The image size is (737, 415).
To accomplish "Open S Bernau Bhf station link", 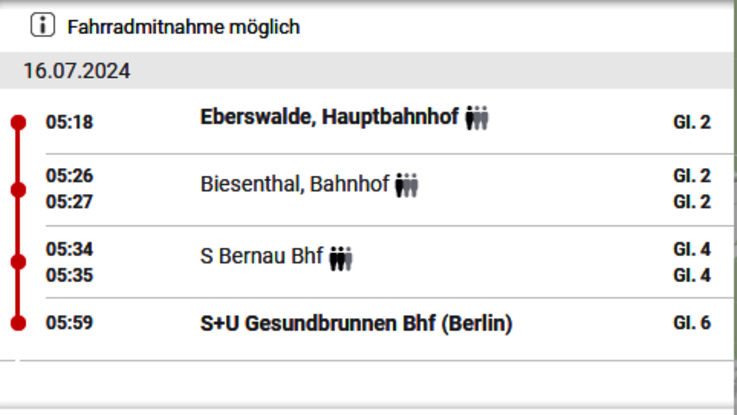I will click(x=261, y=257).
